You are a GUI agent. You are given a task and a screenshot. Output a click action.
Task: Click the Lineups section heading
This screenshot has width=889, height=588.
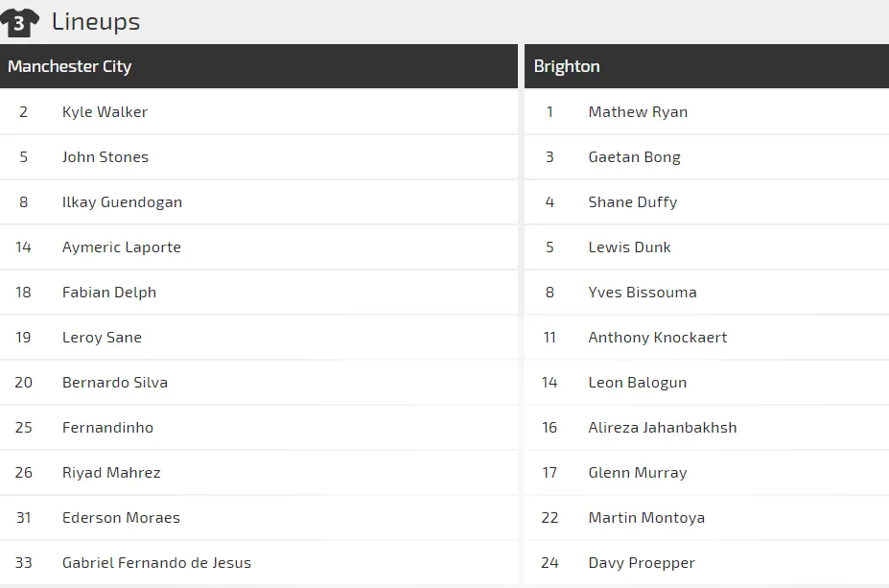[x=96, y=21]
